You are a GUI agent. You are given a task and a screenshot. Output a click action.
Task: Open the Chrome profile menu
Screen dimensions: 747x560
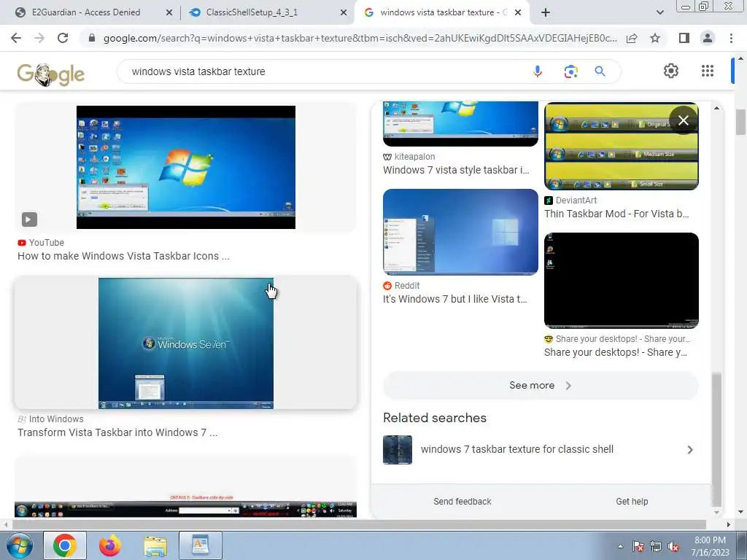pos(708,38)
